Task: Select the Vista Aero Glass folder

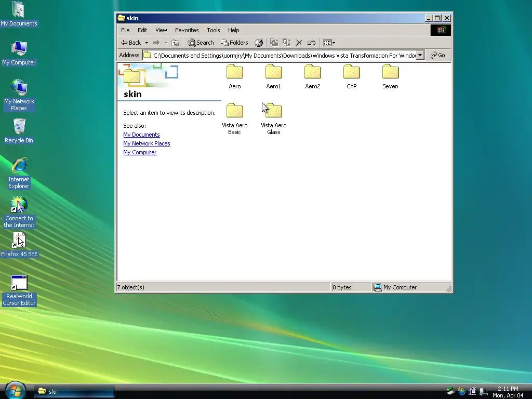Action: (273, 119)
